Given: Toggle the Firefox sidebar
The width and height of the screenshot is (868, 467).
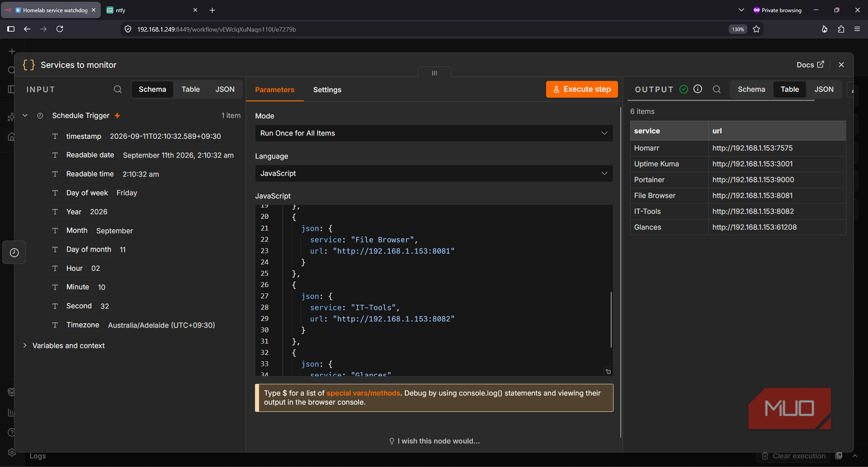Looking at the screenshot, I should (11, 29).
